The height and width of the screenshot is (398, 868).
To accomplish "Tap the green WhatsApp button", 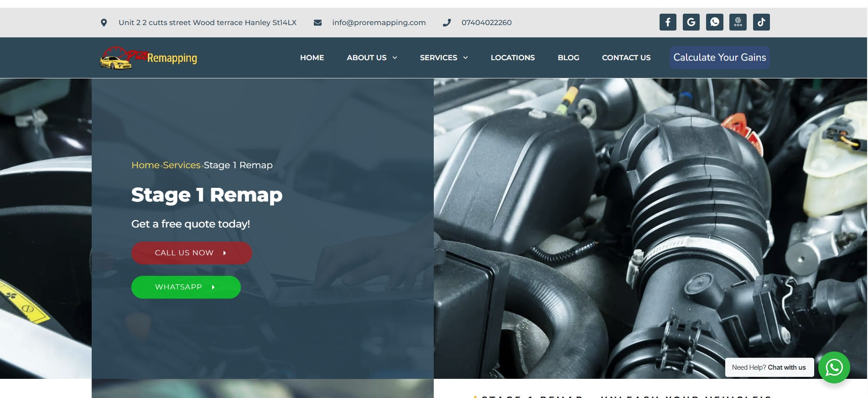I will pyautogui.click(x=186, y=287).
